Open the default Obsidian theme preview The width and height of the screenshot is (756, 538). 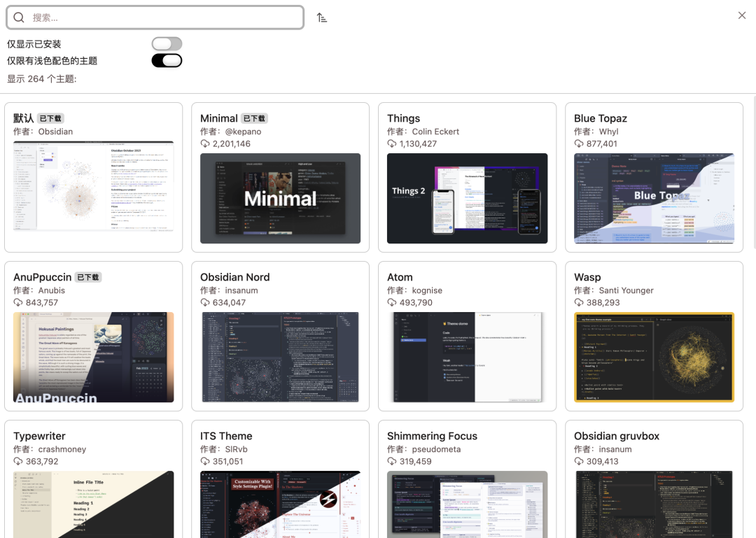[x=94, y=187]
